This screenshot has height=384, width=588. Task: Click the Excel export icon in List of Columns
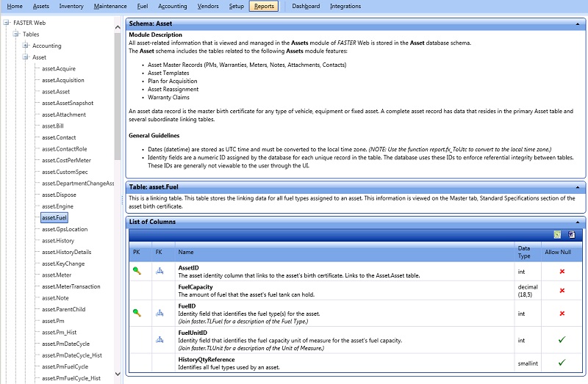pos(557,234)
